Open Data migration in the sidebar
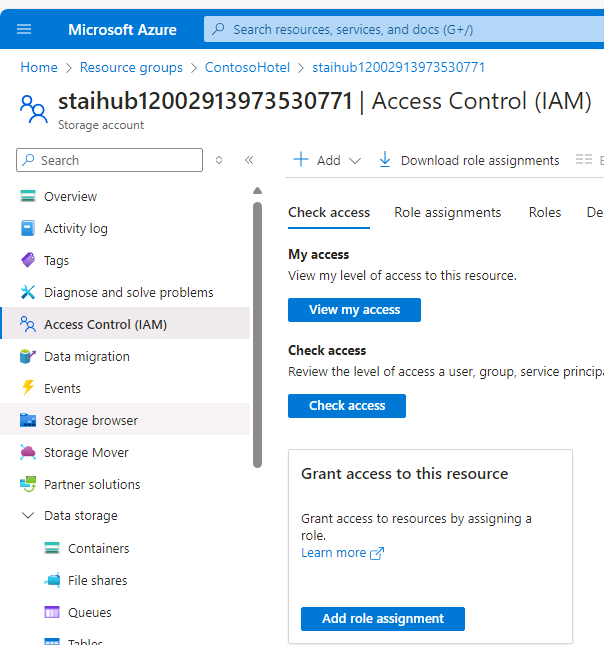The width and height of the screenshot is (604, 645). coord(125,356)
